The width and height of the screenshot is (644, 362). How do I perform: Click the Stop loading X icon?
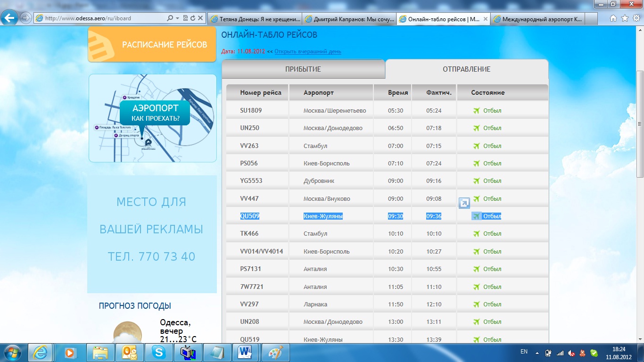(200, 18)
